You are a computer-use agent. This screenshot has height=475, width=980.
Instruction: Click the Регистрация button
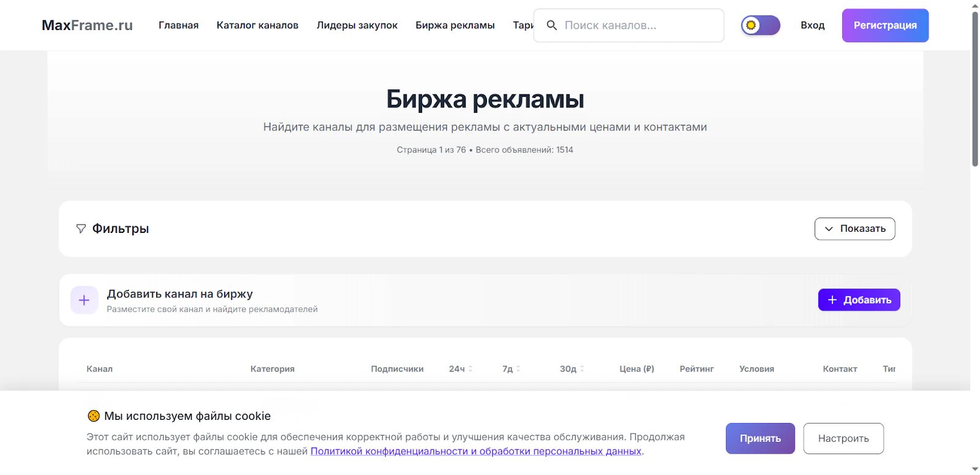coord(885,25)
